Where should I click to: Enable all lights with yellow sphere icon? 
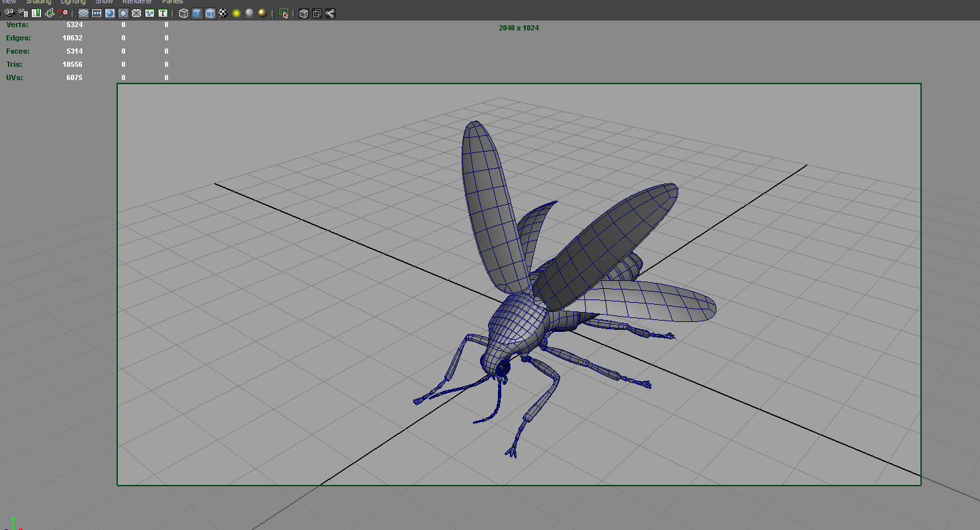[236, 13]
